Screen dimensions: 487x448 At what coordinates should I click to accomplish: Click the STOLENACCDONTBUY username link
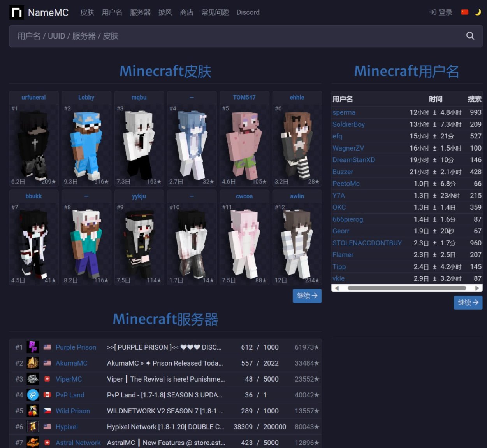tap(367, 243)
